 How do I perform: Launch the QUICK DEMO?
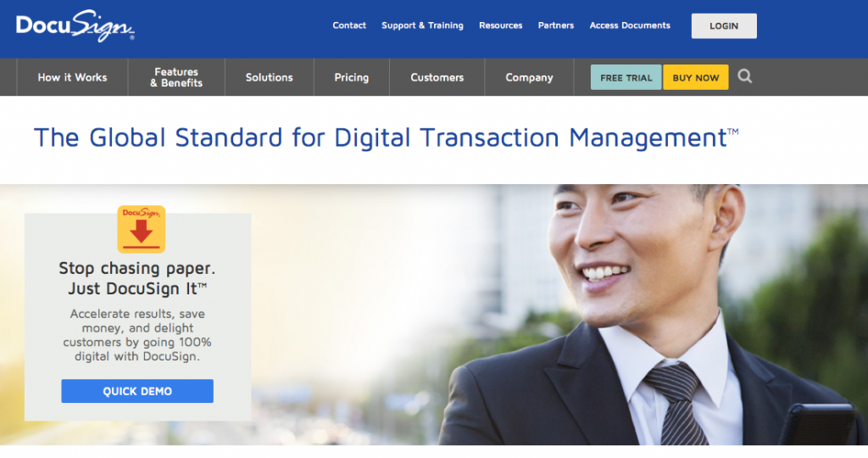pyautogui.click(x=137, y=391)
